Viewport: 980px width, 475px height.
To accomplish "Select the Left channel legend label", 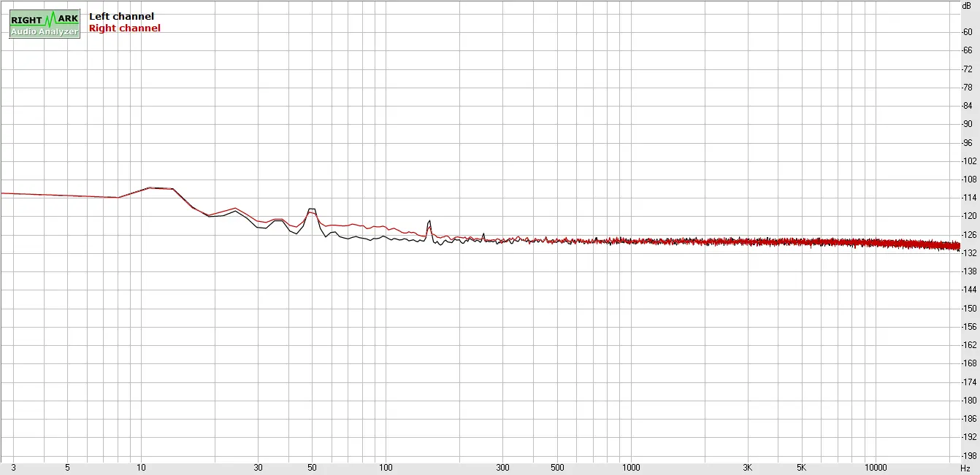I will pos(121,16).
